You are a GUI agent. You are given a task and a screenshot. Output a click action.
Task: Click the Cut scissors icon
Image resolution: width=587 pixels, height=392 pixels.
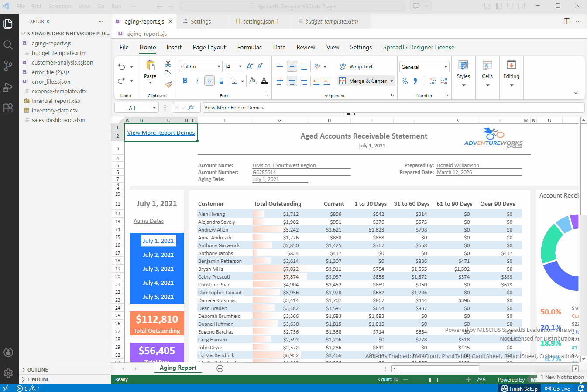click(168, 64)
